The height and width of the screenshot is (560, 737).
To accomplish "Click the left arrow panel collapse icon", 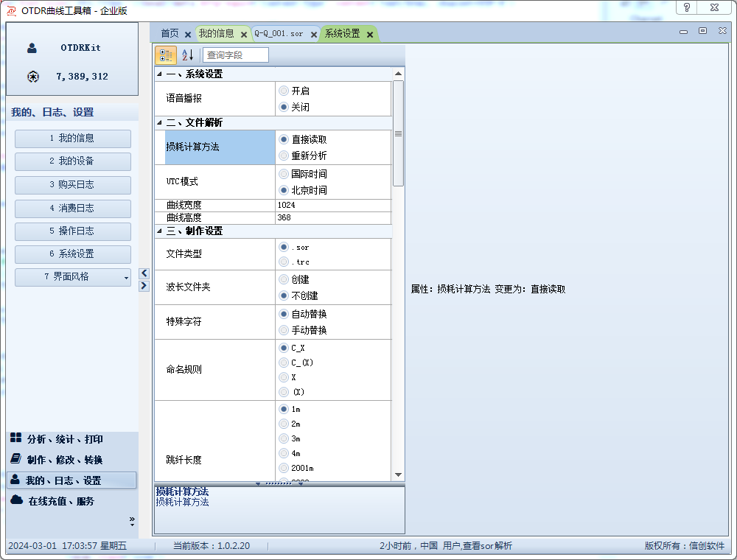I will [144, 273].
